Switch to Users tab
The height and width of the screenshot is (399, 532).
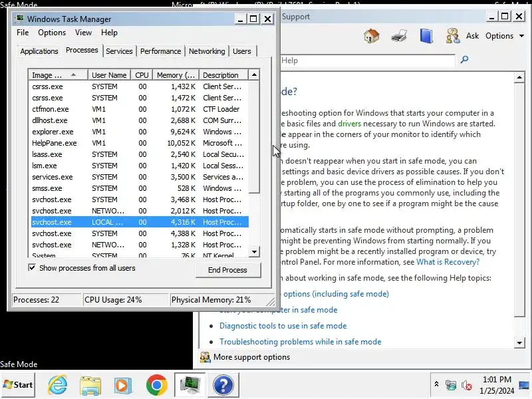pyautogui.click(x=242, y=51)
